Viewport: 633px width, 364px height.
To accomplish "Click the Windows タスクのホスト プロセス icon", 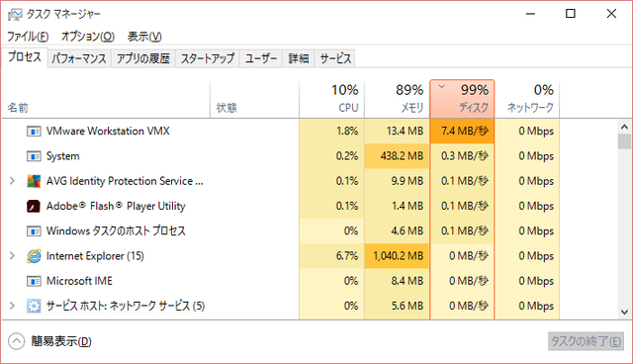I will (x=34, y=231).
